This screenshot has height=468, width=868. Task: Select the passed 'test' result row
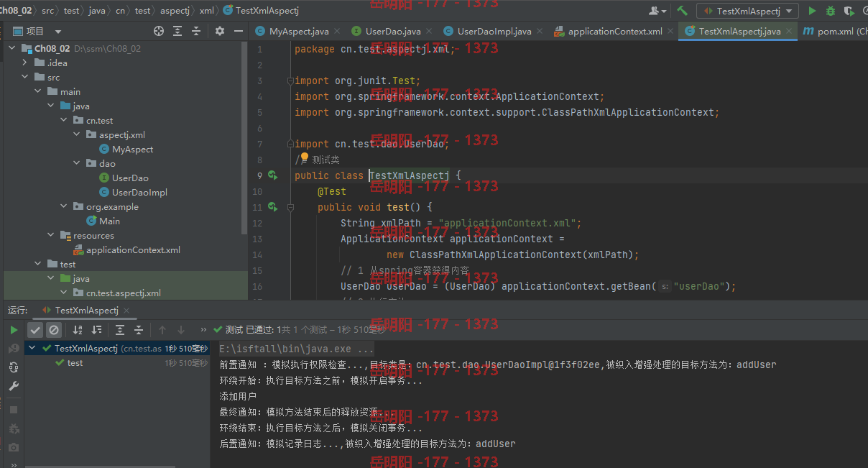[x=118, y=363]
